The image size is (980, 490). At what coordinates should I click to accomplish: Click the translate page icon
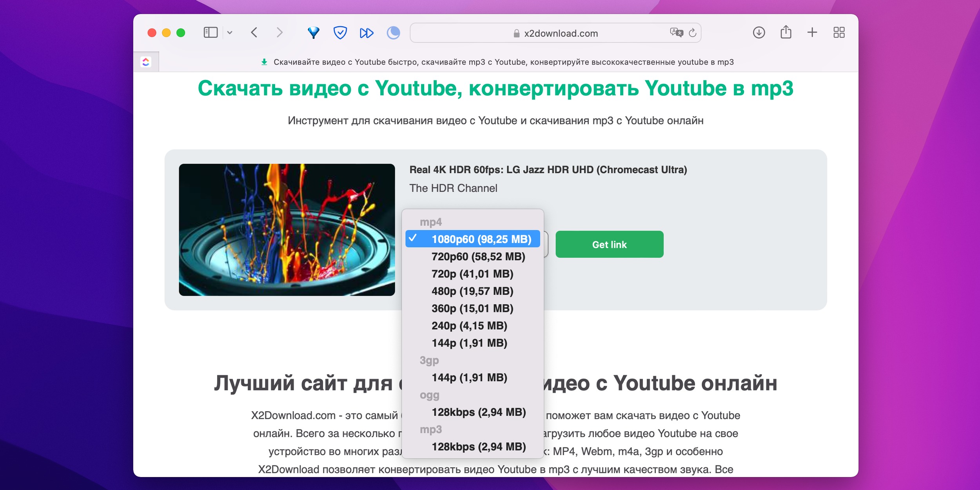point(676,33)
